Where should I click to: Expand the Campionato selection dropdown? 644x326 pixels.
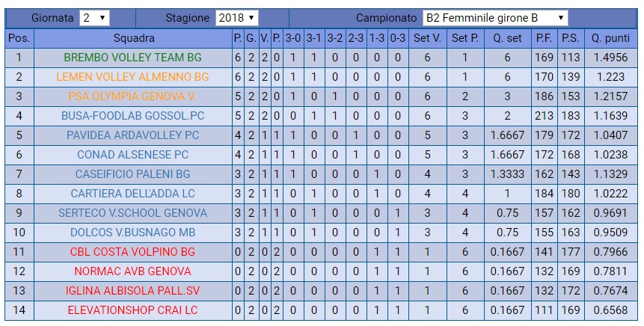tap(494, 18)
